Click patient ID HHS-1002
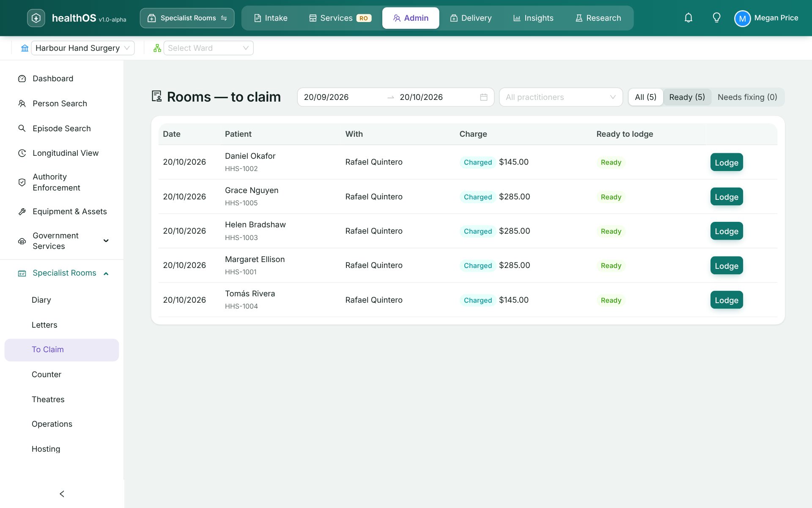812x508 pixels. [241, 169]
